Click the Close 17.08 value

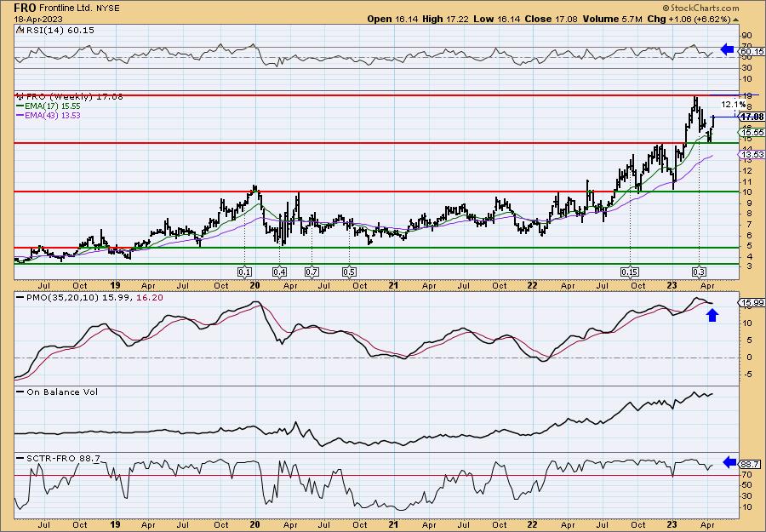(551, 19)
